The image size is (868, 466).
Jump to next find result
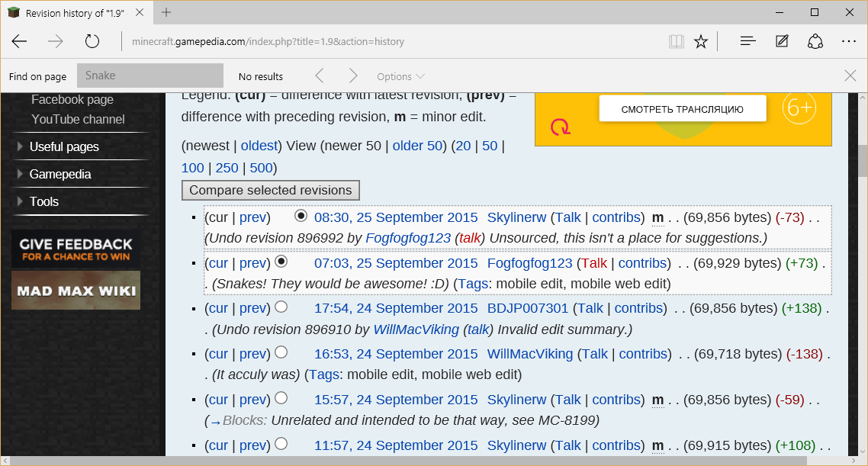[353, 76]
